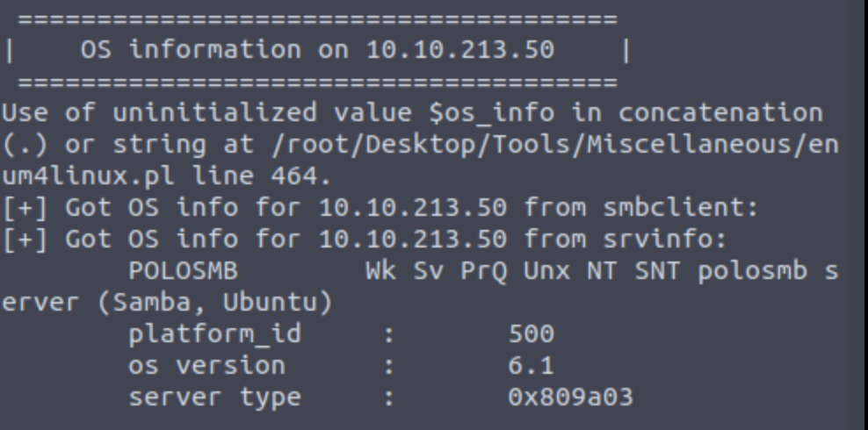The width and height of the screenshot is (868, 430).
Task: Click the separator line below the header
Action: point(317,83)
